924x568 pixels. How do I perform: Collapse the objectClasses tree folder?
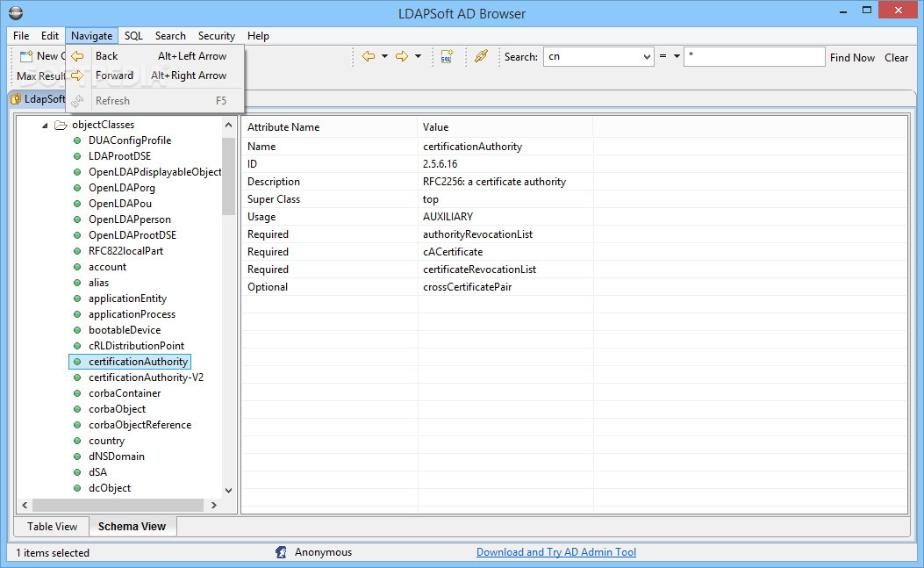[x=45, y=125]
